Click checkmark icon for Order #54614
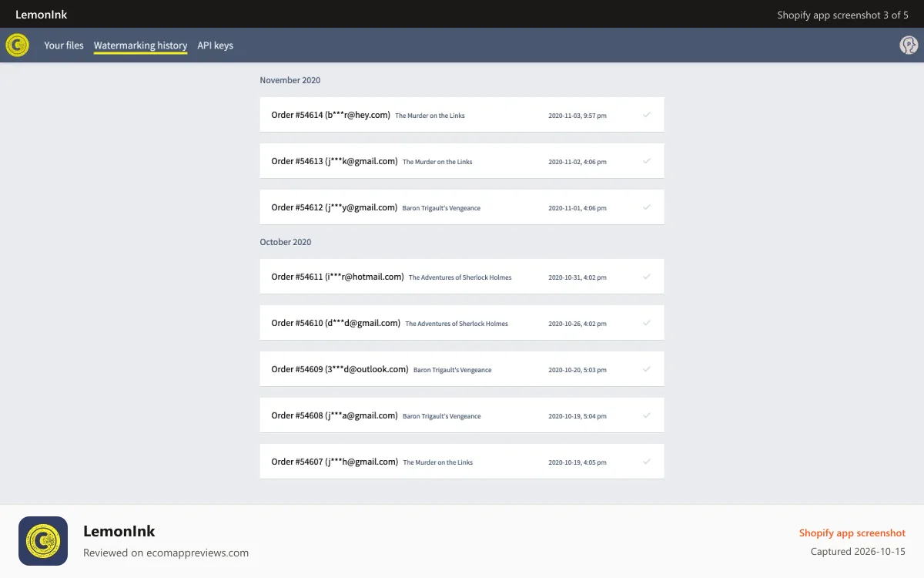Image resolution: width=924 pixels, height=578 pixels. pos(647,115)
